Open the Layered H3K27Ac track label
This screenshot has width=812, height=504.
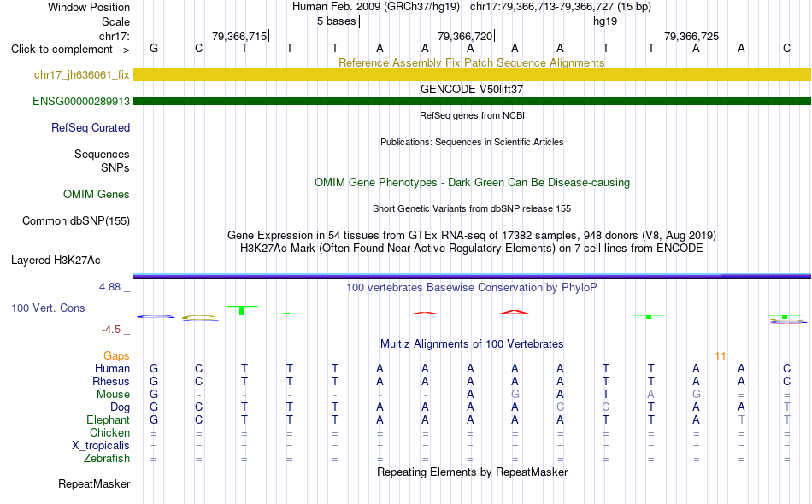(56, 261)
